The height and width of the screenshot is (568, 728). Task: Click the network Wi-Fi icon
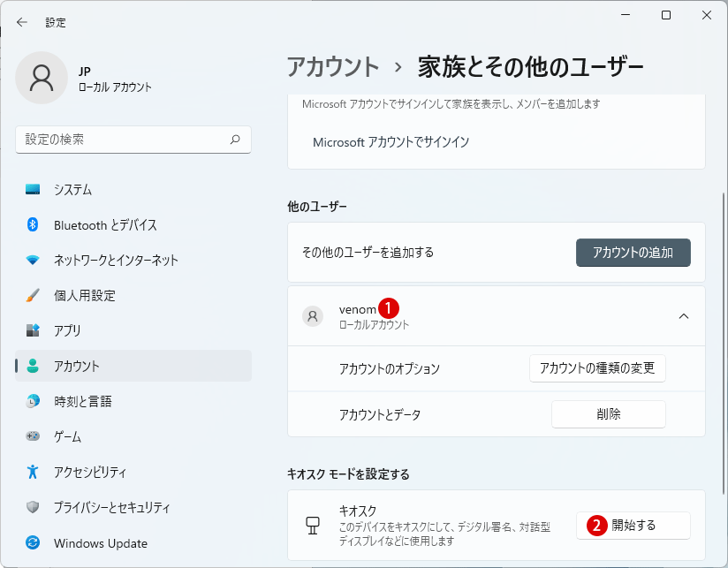[x=33, y=261]
